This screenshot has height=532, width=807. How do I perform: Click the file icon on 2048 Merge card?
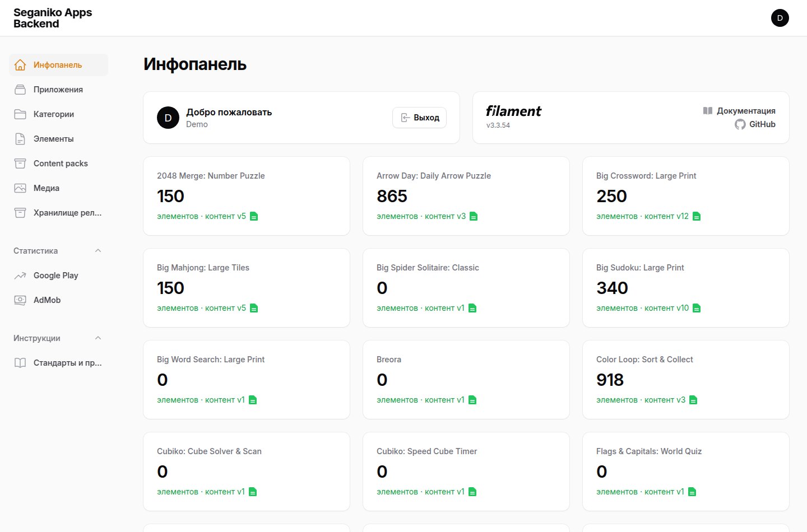(254, 216)
